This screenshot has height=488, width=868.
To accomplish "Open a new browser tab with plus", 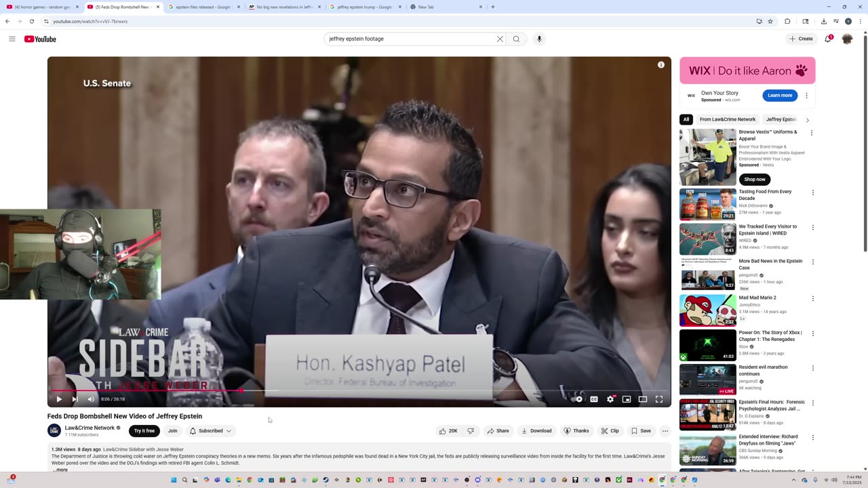I will pyautogui.click(x=492, y=7).
